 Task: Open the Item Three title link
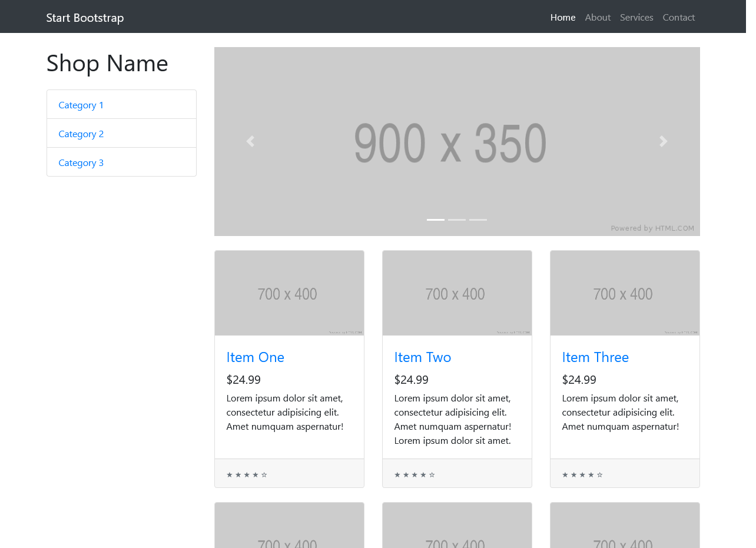(595, 357)
